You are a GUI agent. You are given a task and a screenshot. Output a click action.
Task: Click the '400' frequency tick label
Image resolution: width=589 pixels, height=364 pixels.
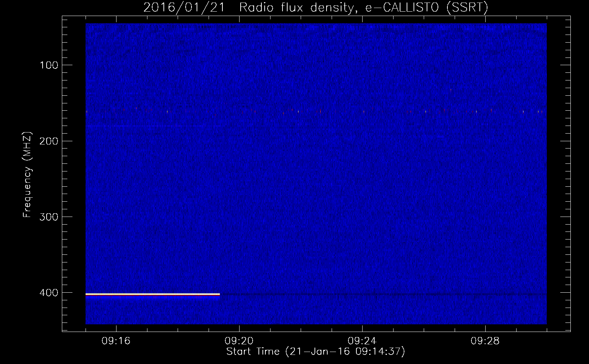click(x=49, y=293)
